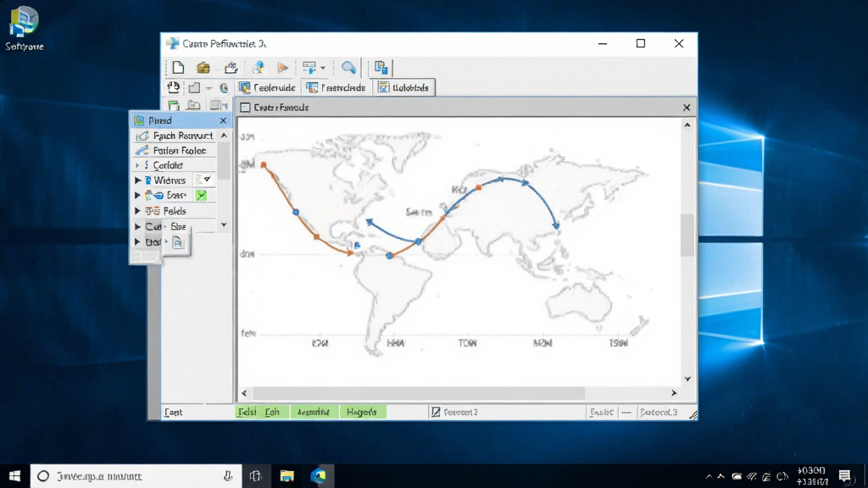Image resolution: width=868 pixels, height=488 pixels.
Task: Launch Edge browser from the taskbar
Action: pyautogui.click(x=319, y=476)
